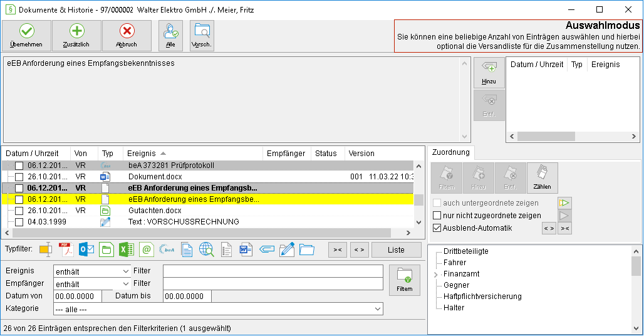Image resolution: width=644 pixels, height=336 pixels.
Task: Check the yellow highlighted eEB row checkbox
Action: [x=19, y=199]
